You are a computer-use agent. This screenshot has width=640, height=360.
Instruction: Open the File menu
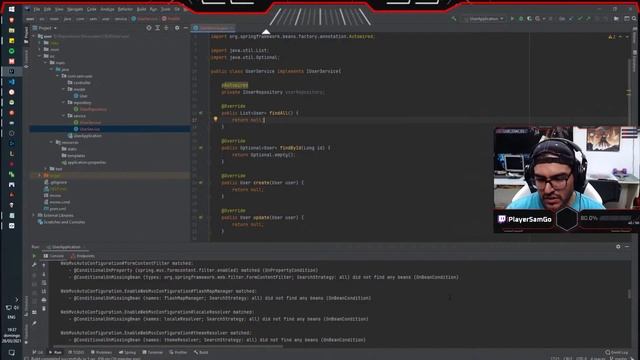pos(37,9)
